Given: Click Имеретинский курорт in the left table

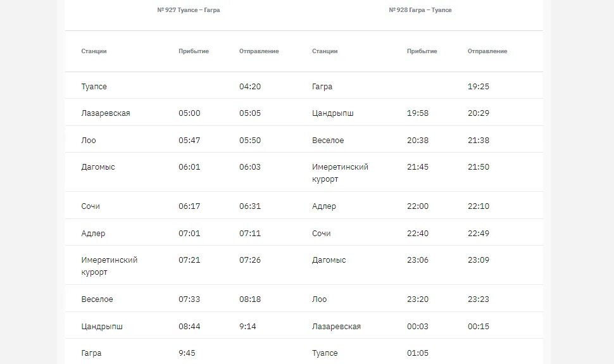Looking at the screenshot, I should (x=110, y=266).
